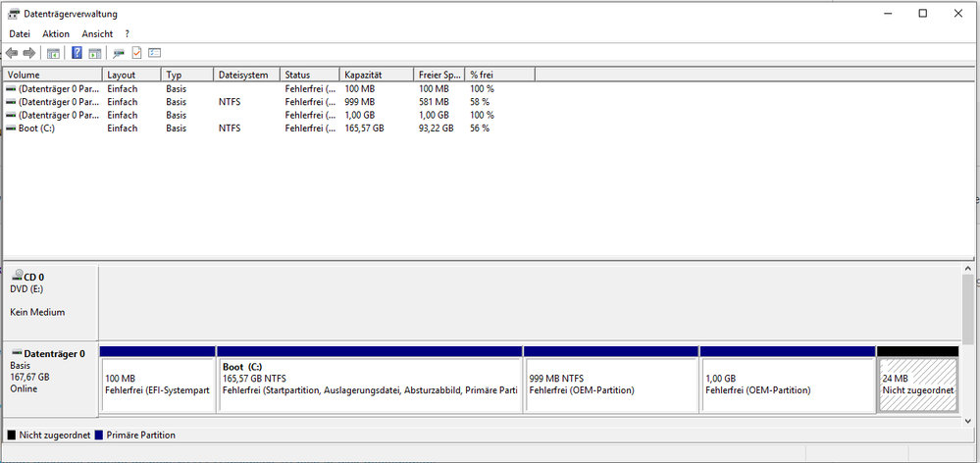Open the ? help menu
The width and height of the screenshot is (980, 463).
[x=128, y=33]
